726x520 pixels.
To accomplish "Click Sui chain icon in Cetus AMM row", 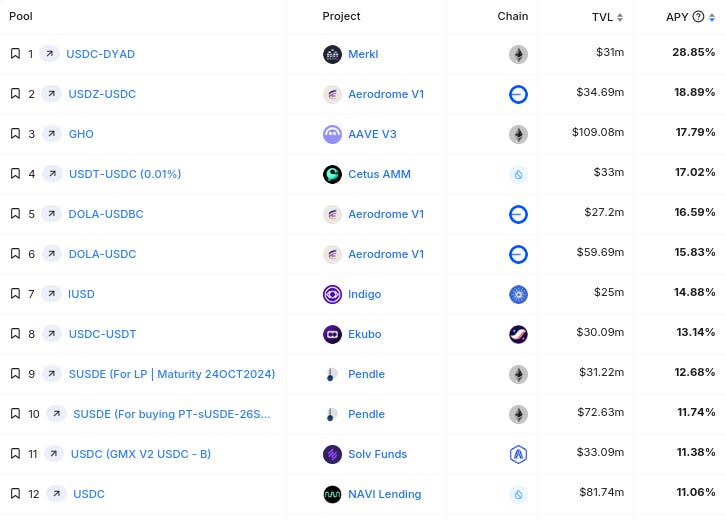I will (518, 175).
